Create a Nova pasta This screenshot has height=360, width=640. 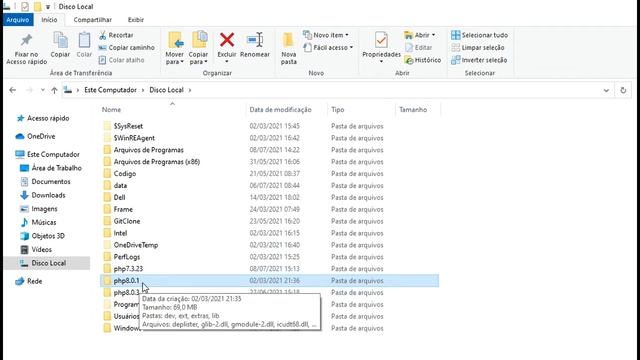pyautogui.click(x=289, y=49)
